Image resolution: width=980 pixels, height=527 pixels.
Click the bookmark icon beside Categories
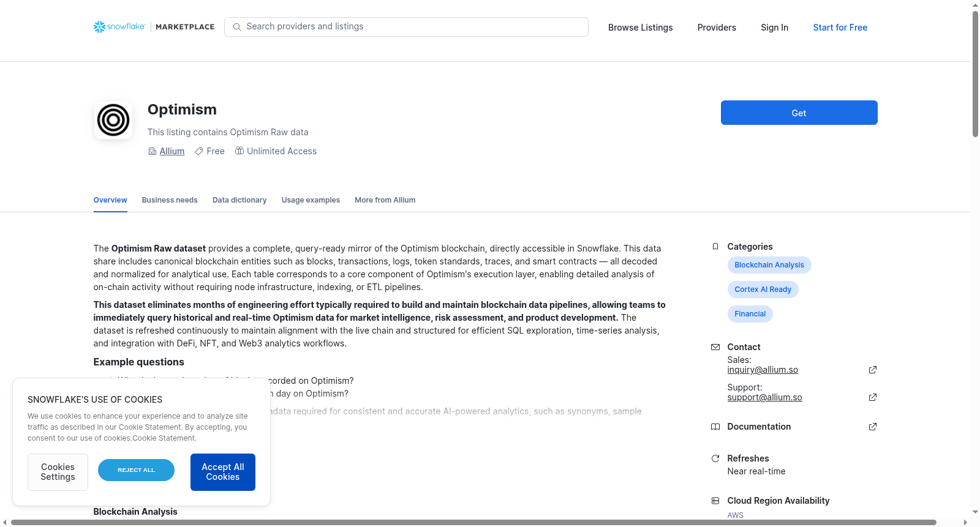pyautogui.click(x=715, y=247)
